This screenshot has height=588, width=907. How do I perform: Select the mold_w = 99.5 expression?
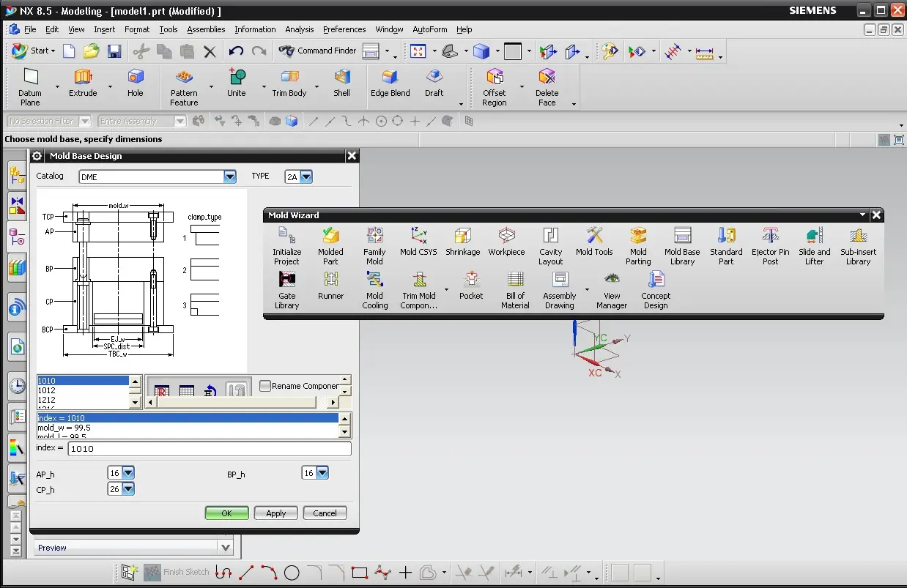coord(188,428)
